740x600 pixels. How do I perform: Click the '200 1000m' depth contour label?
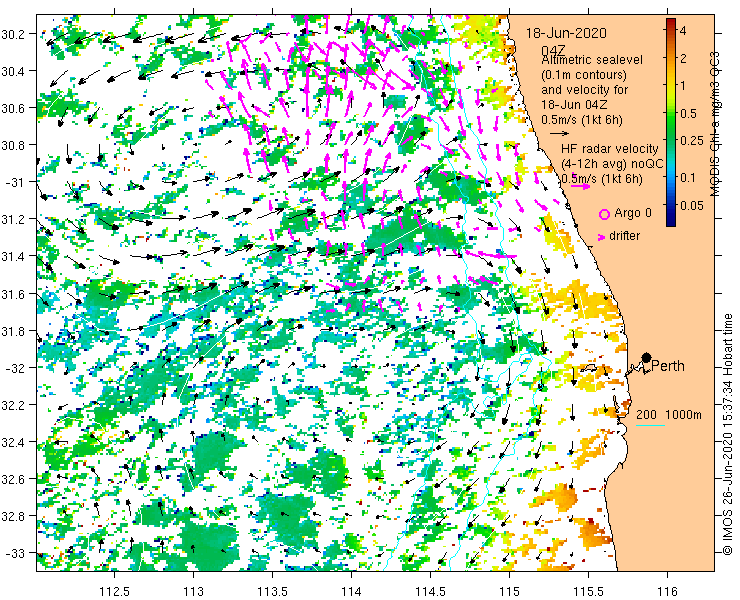[x=669, y=415]
